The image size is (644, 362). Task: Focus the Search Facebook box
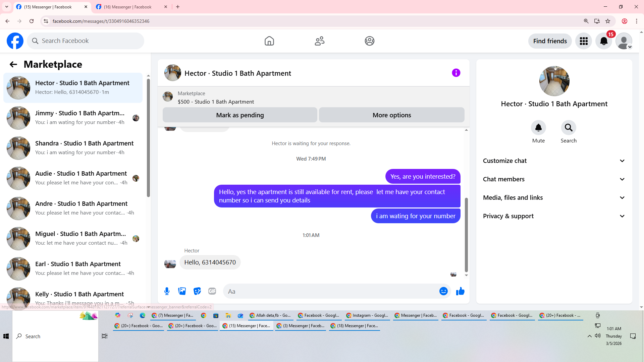(x=86, y=41)
